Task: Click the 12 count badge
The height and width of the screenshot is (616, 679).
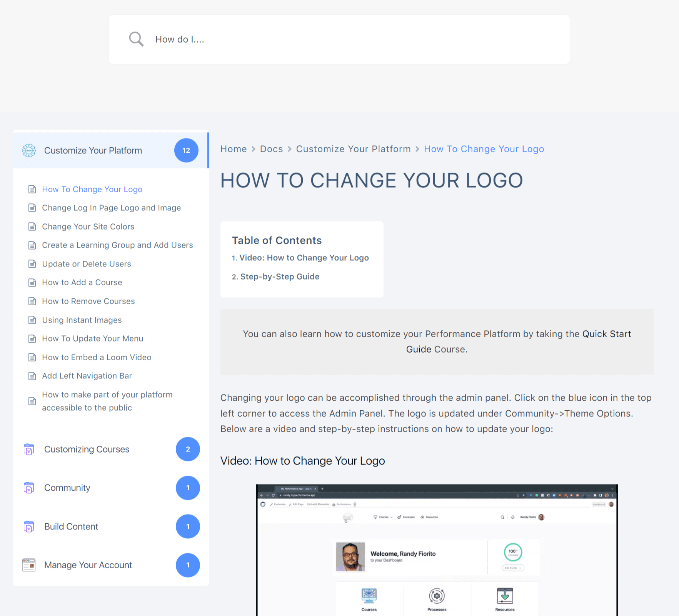Action: (186, 150)
